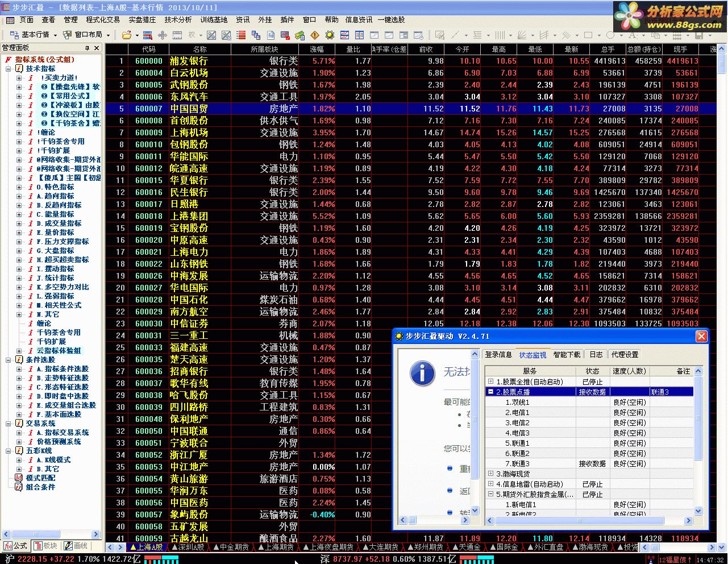Expand the 'A.指标条件选股' tree item
The height and width of the screenshot is (564, 728).
pos(19,369)
